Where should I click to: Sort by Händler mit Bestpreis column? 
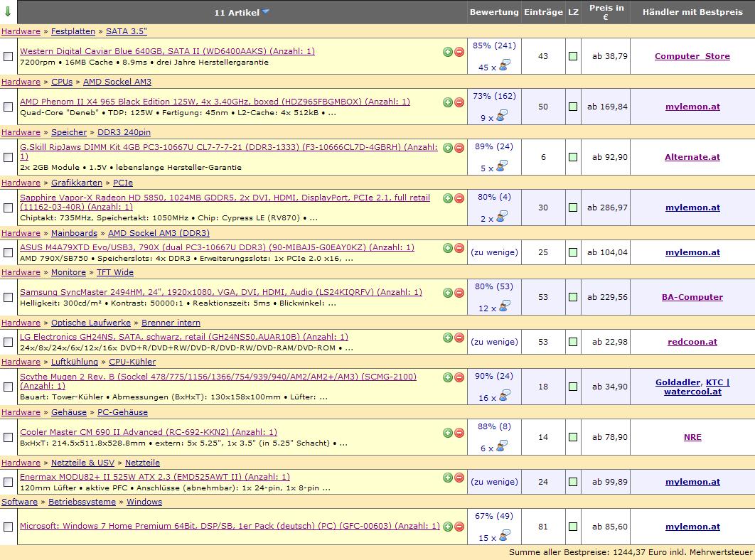[692, 12]
